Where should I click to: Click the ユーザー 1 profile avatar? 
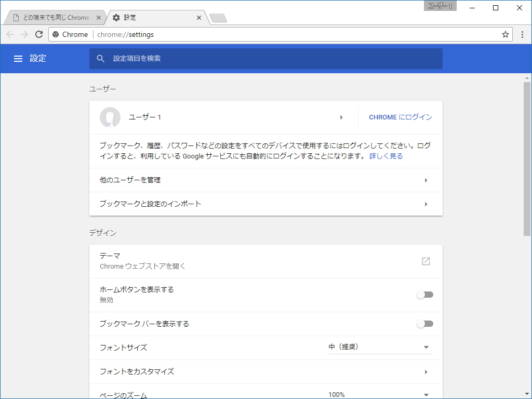(110, 117)
